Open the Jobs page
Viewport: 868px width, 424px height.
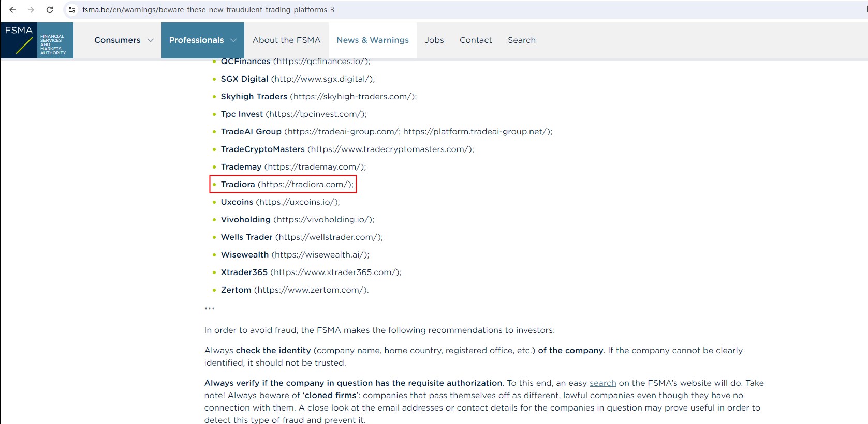pos(434,40)
